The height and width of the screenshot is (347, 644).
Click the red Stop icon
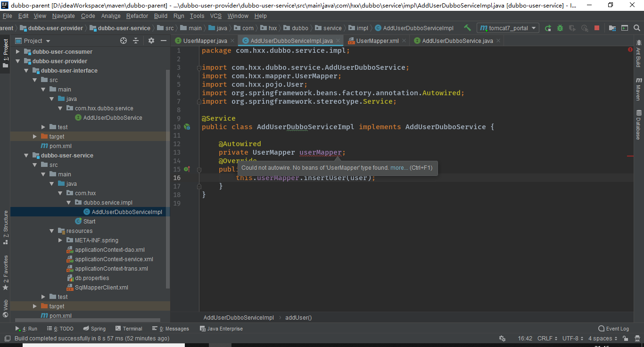pyautogui.click(x=597, y=28)
